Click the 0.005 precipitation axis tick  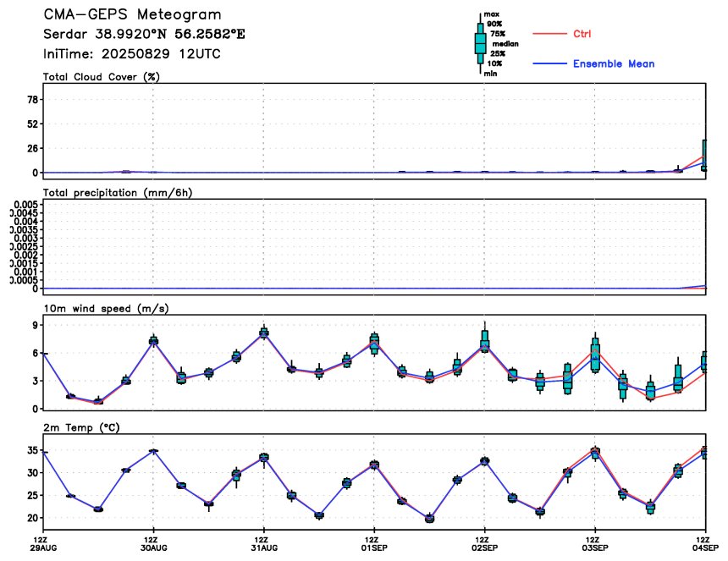click(25, 205)
